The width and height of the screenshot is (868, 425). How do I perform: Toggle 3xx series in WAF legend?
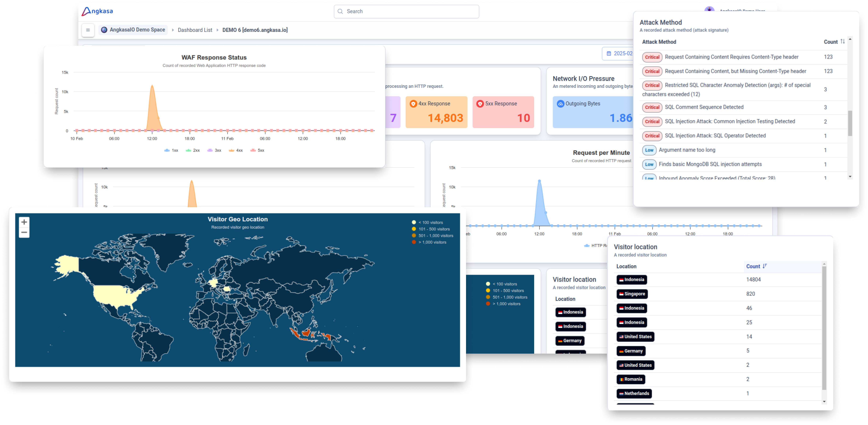coord(214,151)
